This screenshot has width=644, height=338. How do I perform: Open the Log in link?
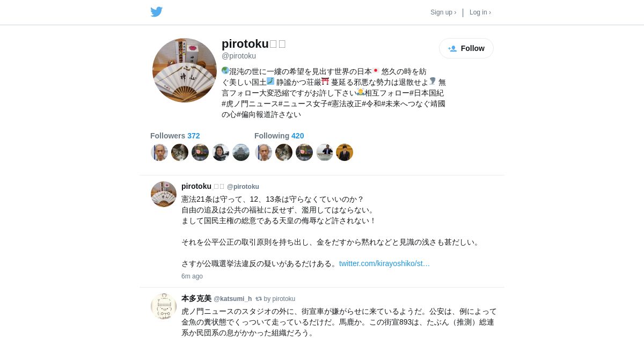pyautogui.click(x=480, y=12)
